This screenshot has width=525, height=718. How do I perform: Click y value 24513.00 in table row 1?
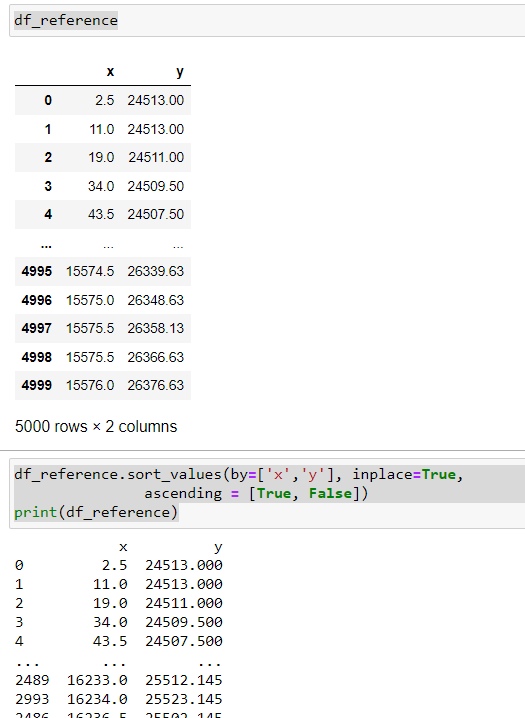156,129
